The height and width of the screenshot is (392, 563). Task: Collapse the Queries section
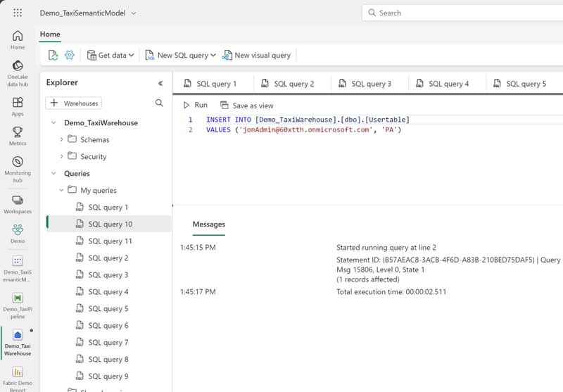click(x=53, y=173)
